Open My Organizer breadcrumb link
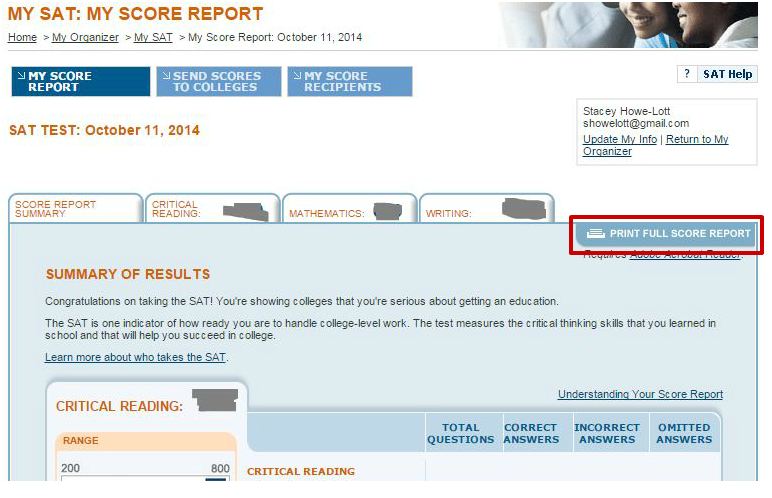Viewport: 772px width, 498px height. [x=85, y=38]
